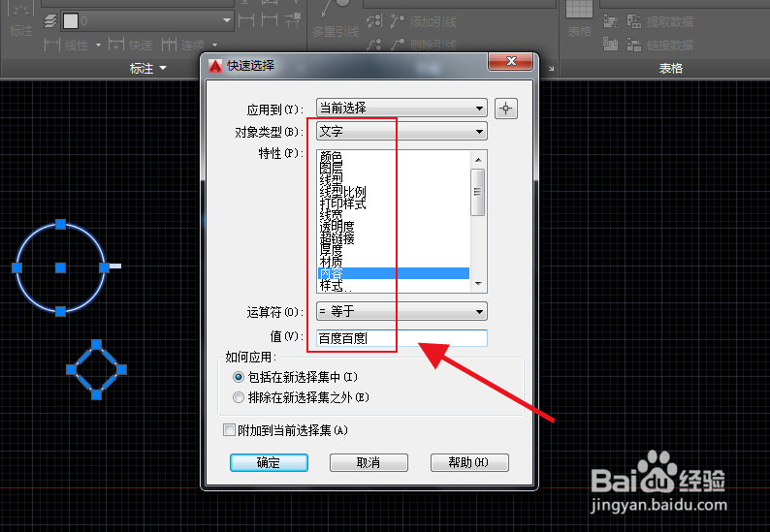This screenshot has height=532, width=770.
Task: Click the 提取数据 tool
Action: [660, 21]
